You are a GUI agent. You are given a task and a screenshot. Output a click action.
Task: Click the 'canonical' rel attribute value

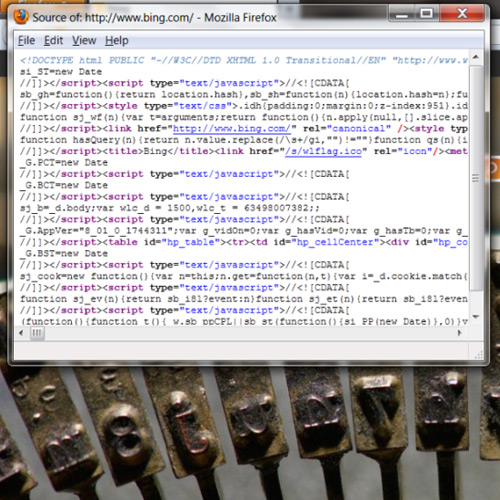(x=359, y=129)
